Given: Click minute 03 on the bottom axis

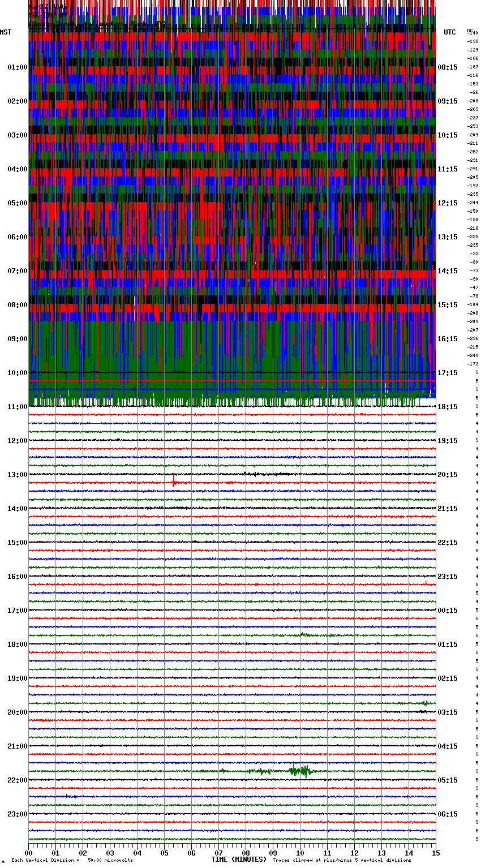Looking at the screenshot, I should (110, 853).
